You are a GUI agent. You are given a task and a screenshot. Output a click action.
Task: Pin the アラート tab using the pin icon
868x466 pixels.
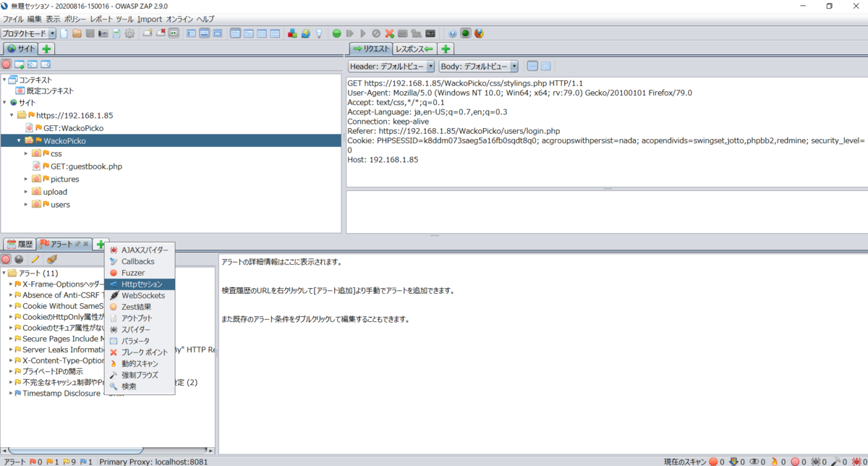pyautogui.click(x=77, y=244)
